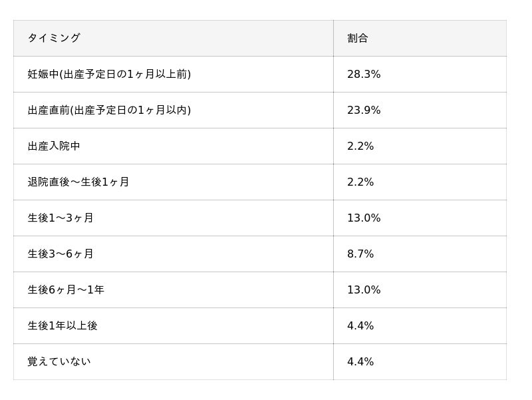Click the 8.7% percentage cell
Image resolution: width=532 pixels, height=400 pixels.
click(360, 254)
